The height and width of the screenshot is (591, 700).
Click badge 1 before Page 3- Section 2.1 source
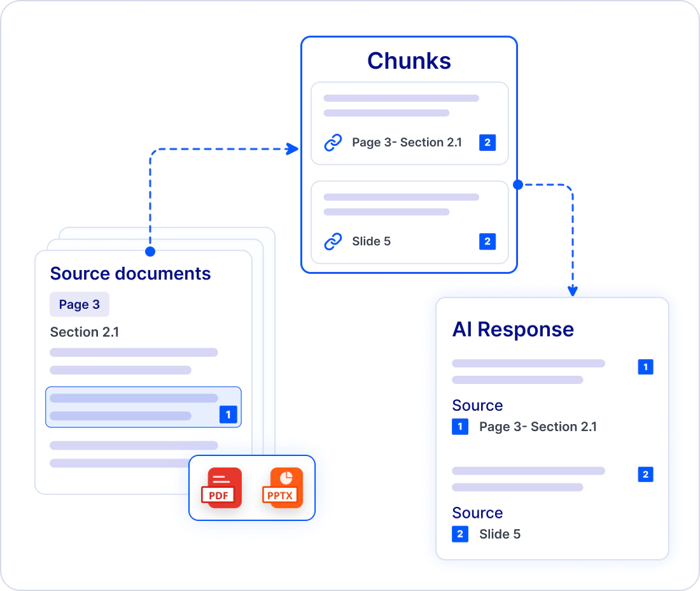[460, 427]
